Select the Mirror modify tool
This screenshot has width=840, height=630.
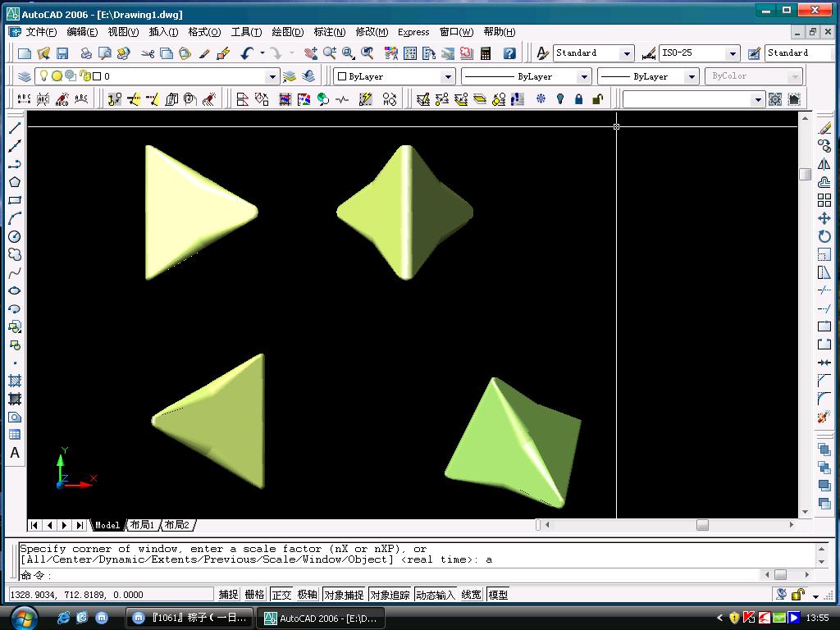click(824, 164)
